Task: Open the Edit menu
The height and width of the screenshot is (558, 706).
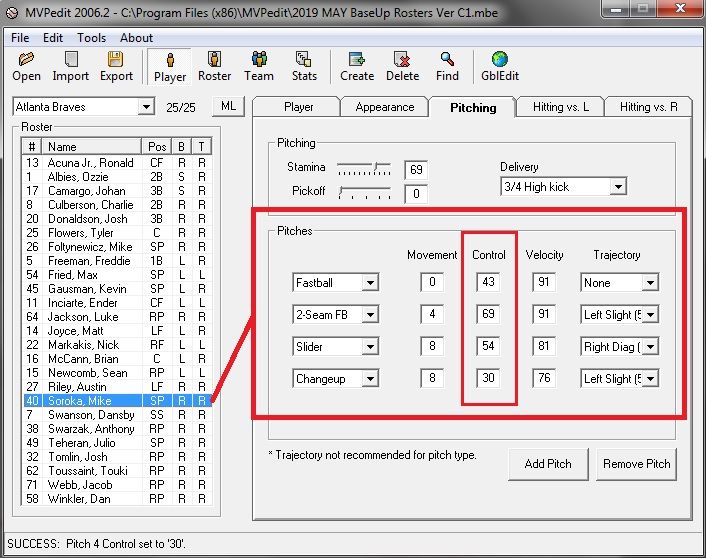Action: click(x=53, y=38)
